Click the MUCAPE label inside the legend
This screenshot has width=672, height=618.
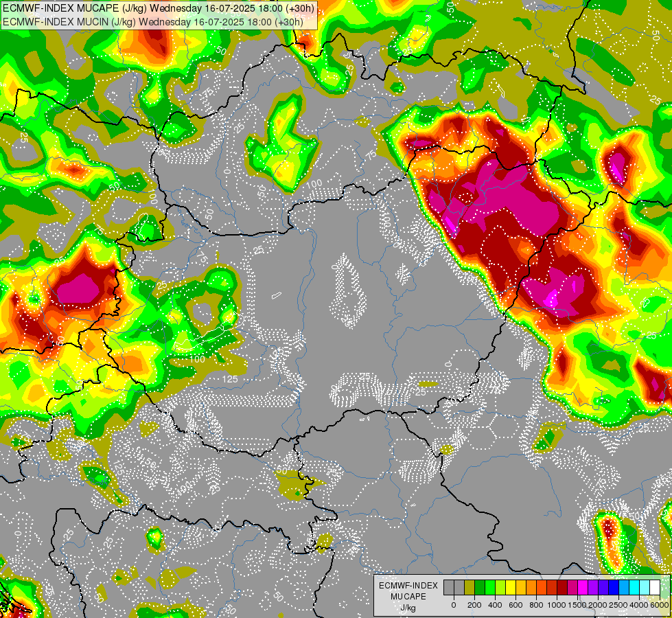click(408, 597)
